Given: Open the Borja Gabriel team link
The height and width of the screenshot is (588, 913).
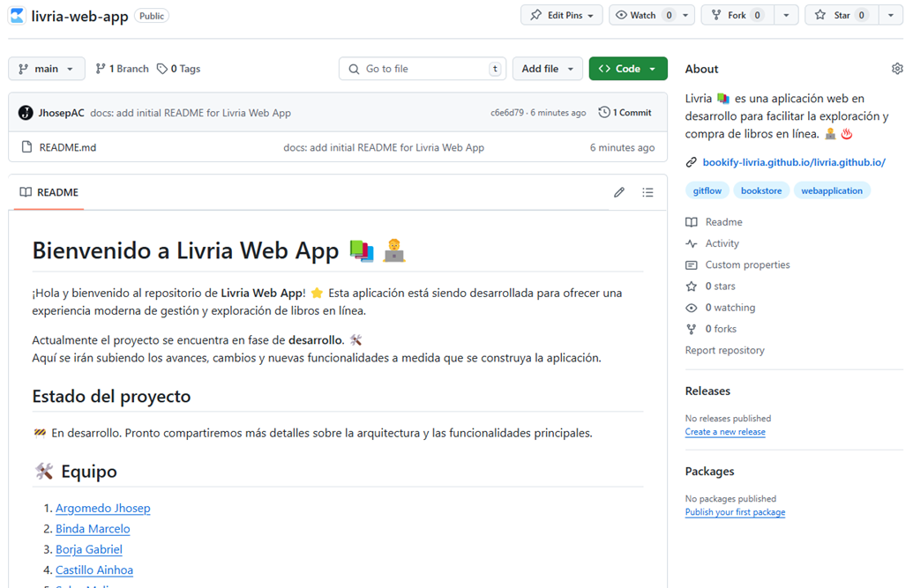Looking at the screenshot, I should pos(89,549).
